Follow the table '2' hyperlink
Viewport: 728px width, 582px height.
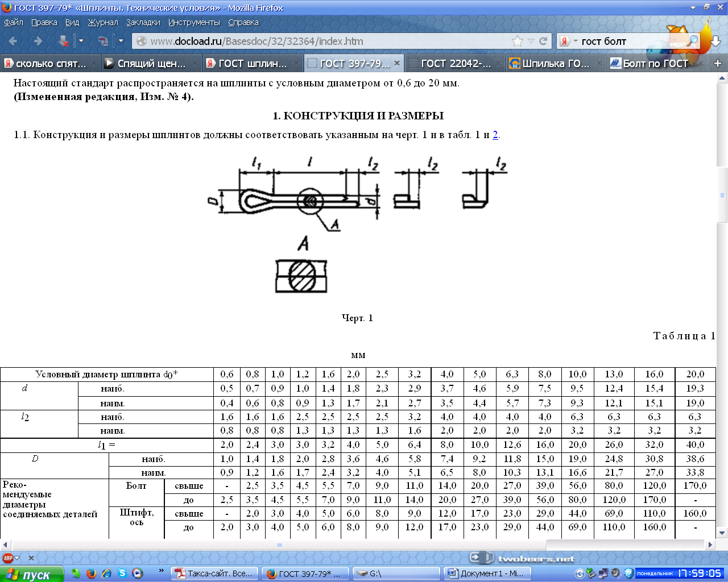495,135
